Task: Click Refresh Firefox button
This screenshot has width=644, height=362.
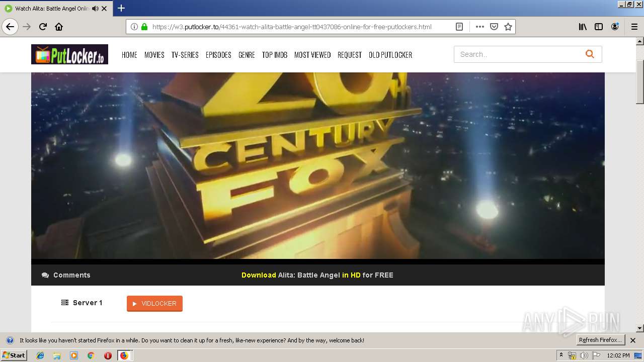Action: pos(600,340)
